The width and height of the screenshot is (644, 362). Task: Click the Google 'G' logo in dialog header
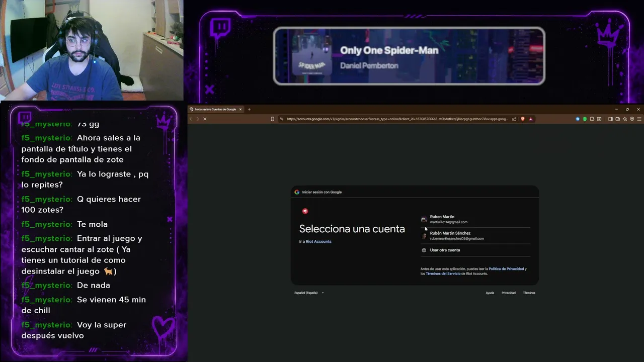297,192
